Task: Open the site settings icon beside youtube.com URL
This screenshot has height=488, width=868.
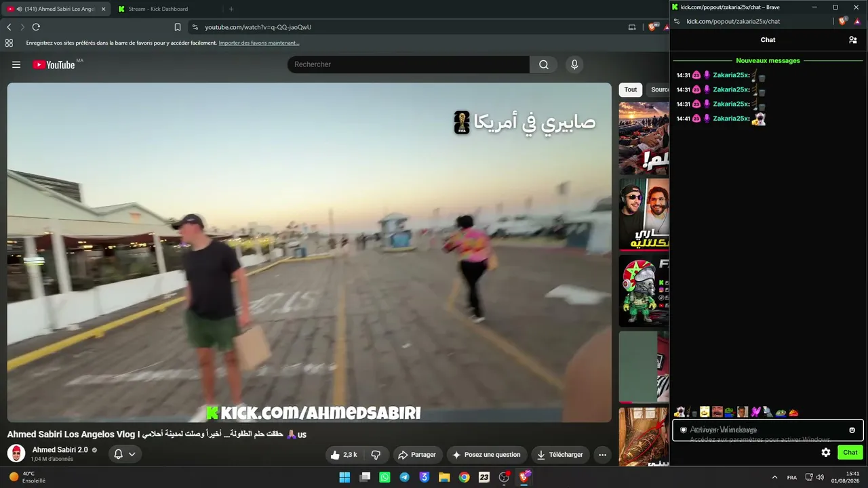Action: click(195, 27)
